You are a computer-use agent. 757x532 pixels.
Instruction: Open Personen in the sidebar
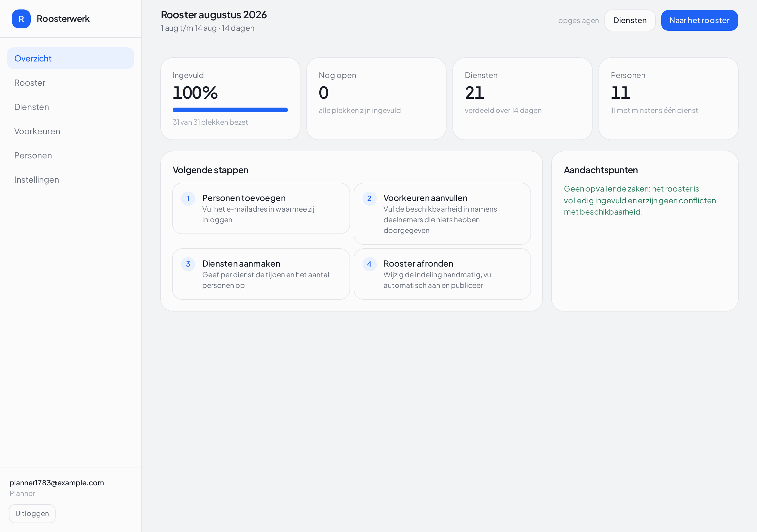[71, 155]
